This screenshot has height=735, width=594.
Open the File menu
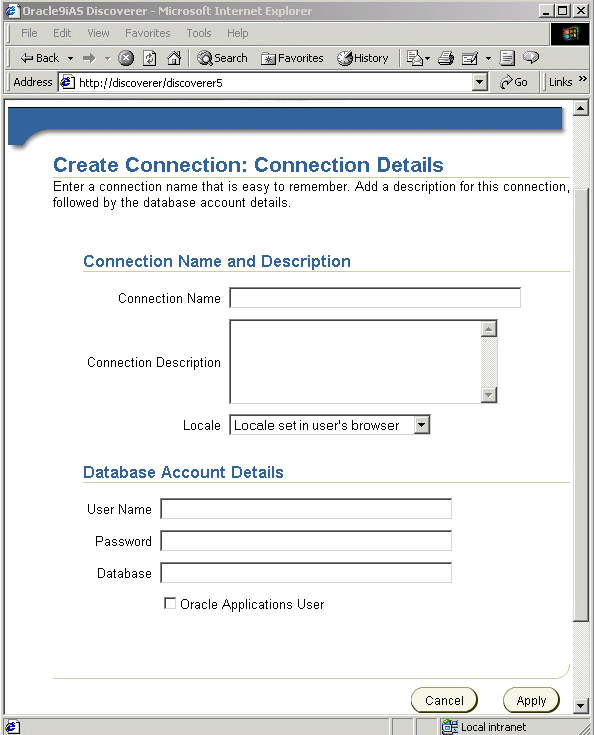[x=29, y=33]
